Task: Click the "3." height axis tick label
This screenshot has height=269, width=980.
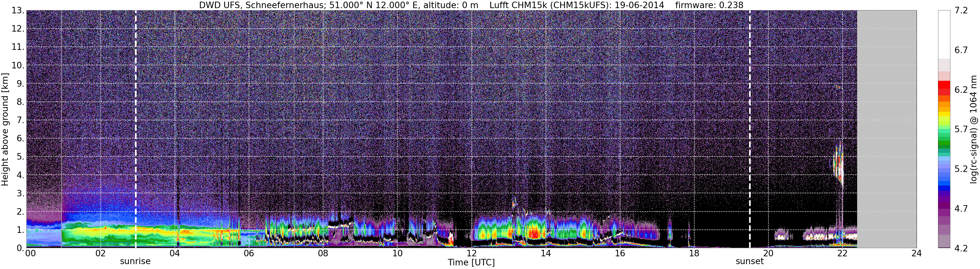Action: click(20, 193)
